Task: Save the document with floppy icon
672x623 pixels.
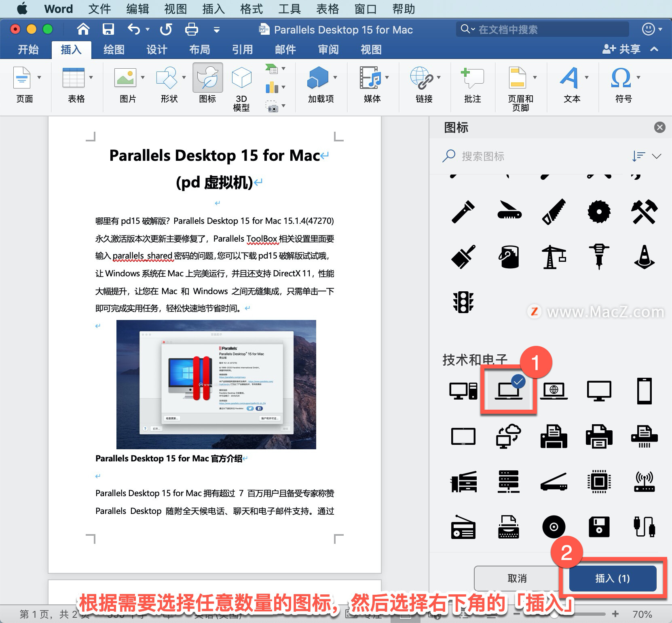Action: (108, 29)
